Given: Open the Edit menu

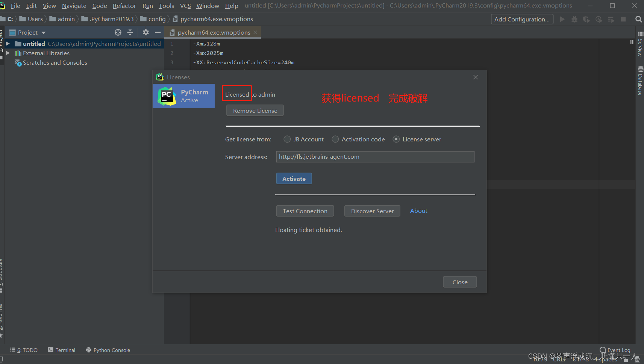Looking at the screenshot, I should click(32, 6).
